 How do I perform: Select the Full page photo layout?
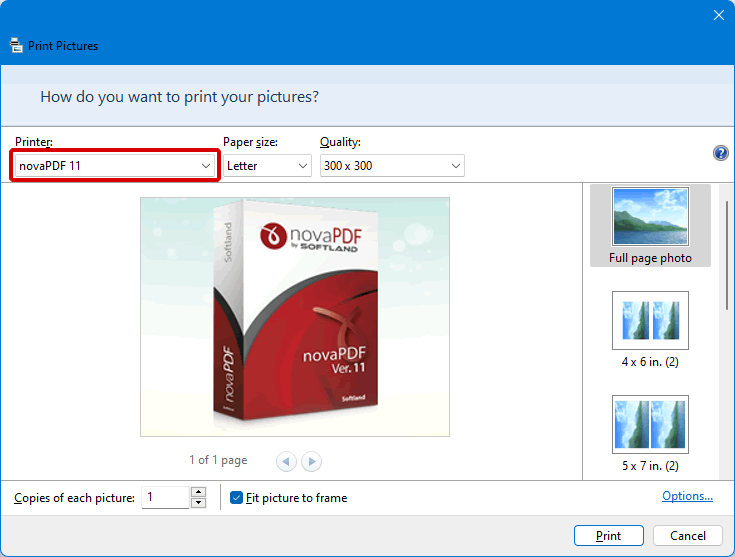(650, 226)
